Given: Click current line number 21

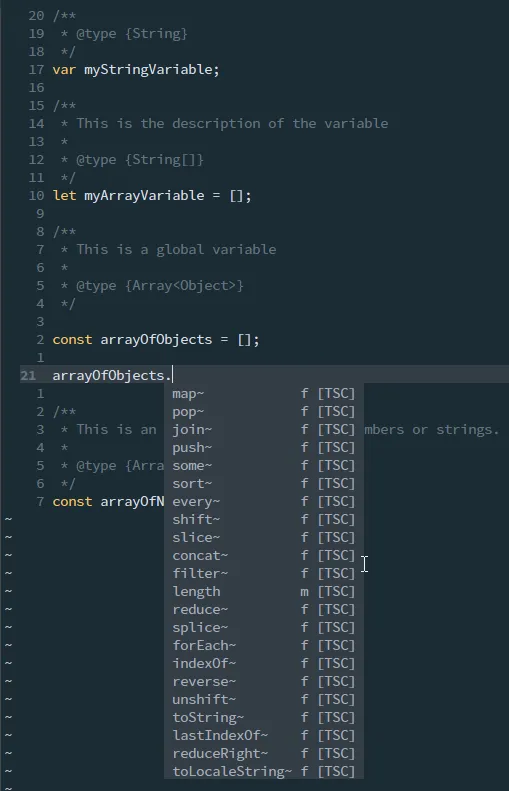Looking at the screenshot, I should (28, 376).
